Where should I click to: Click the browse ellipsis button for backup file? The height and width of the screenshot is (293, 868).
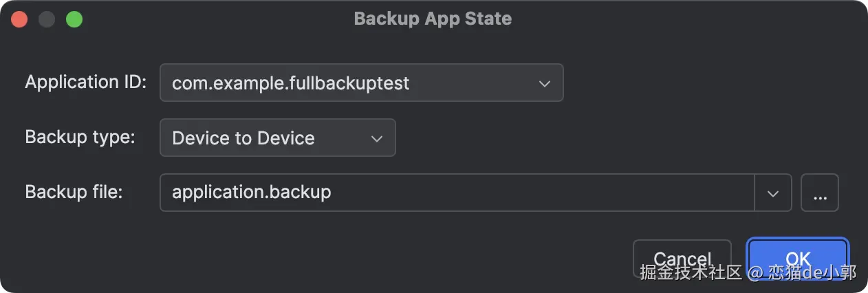point(820,193)
